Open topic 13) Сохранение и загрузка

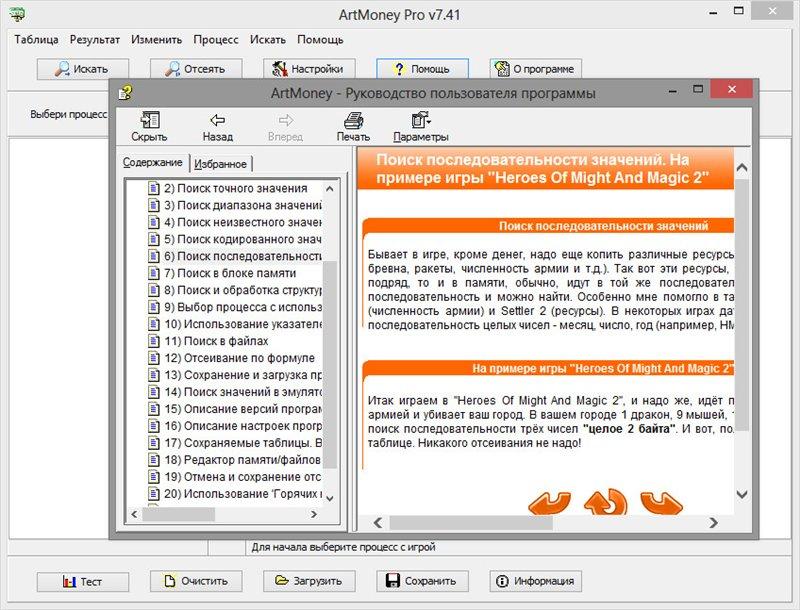pyautogui.click(x=242, y=375)
